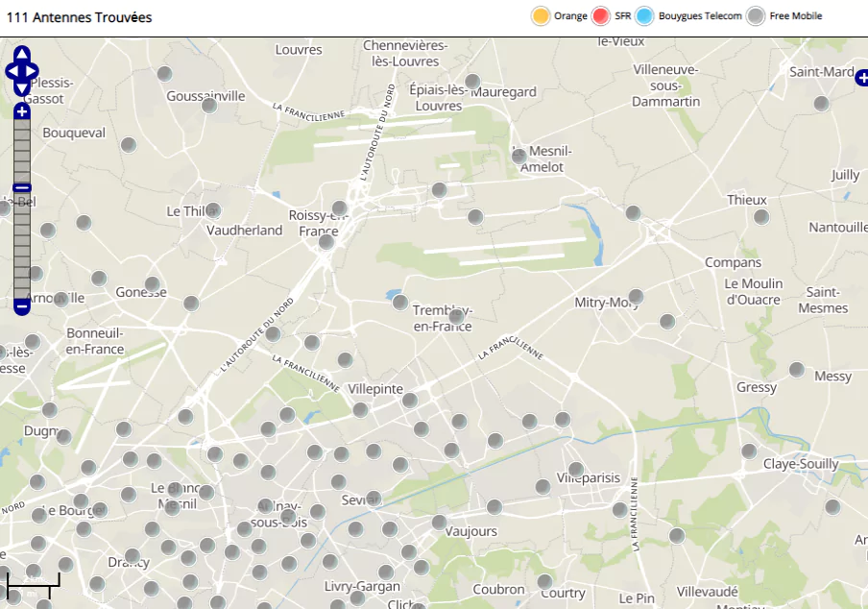Image resolution: width=868 pixels, height=609 pixels.
Task: Click the Free Mobile grey legend swatch
Action: [756, 16]
